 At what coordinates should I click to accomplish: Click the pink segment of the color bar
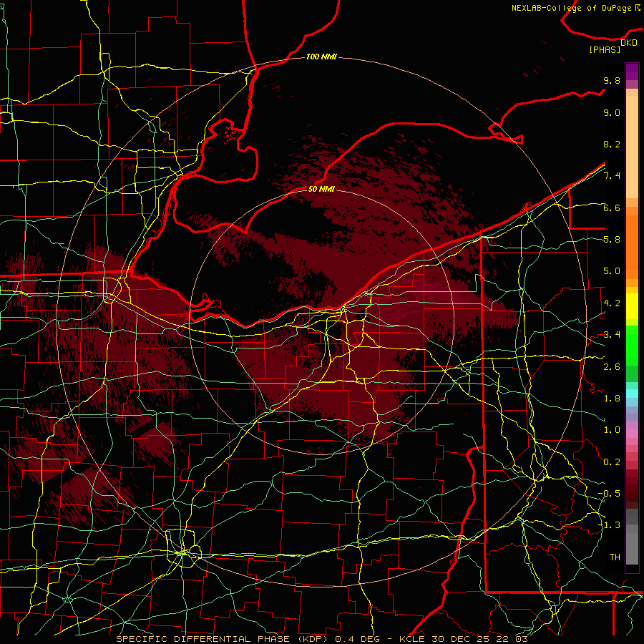pyautogui.click(x=632, y=434)
